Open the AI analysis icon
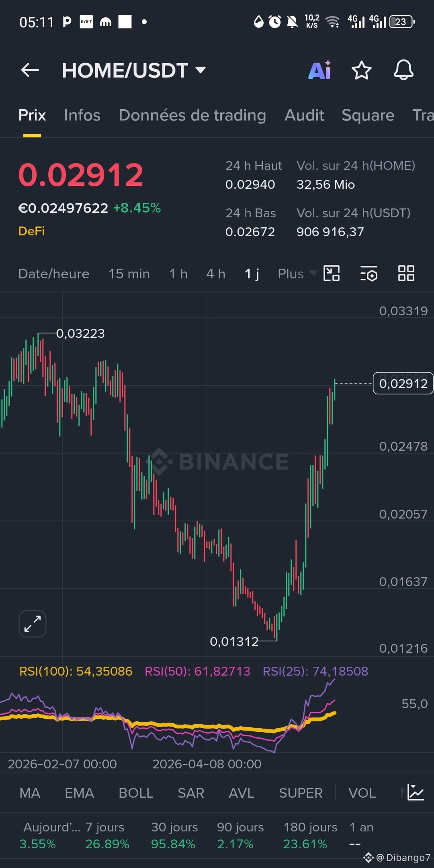 tap(320, 70)
